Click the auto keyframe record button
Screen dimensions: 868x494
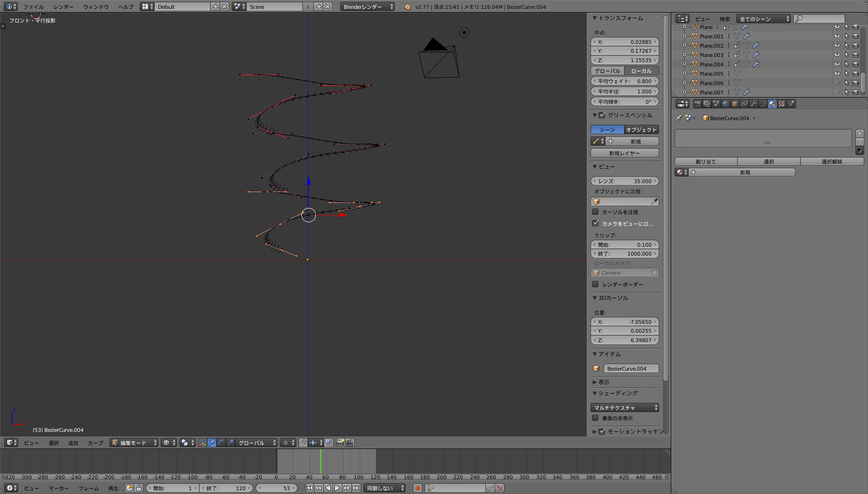[418, 488]
